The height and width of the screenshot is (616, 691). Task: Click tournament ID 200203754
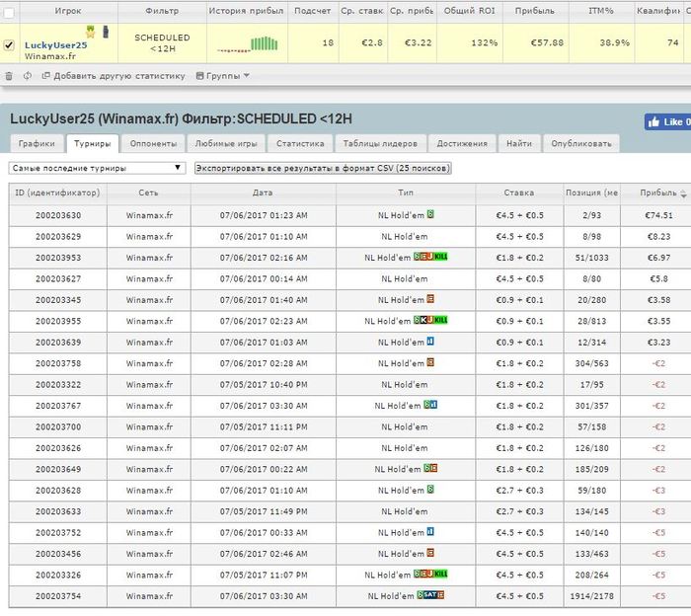point(58,596)
